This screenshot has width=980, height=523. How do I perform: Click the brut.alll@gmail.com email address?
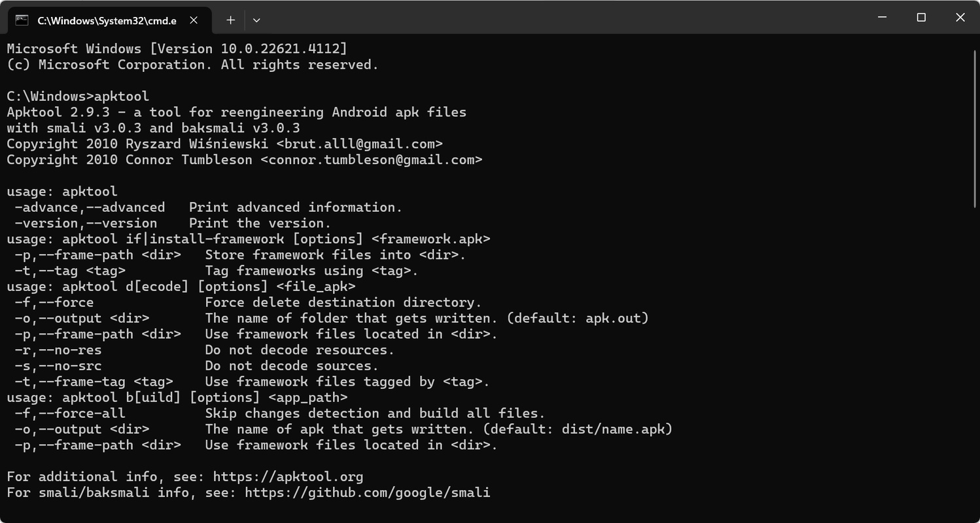coord(359,144)
